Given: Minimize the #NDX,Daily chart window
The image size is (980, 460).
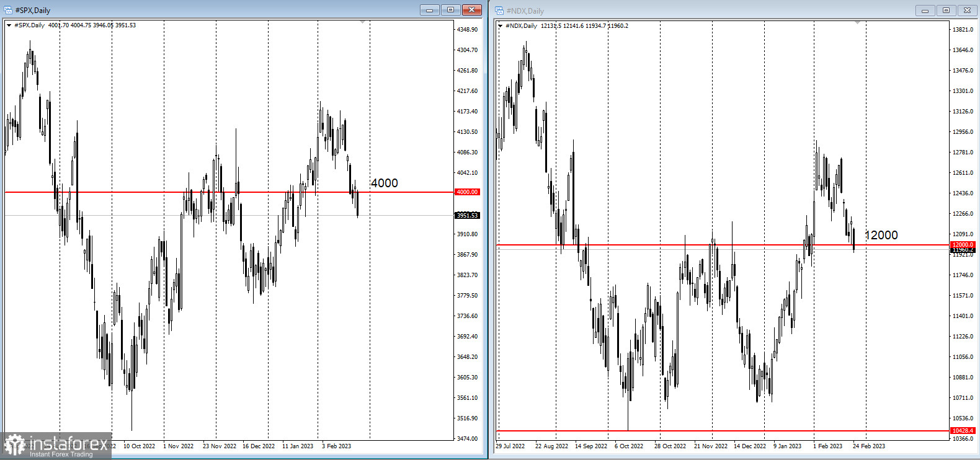Looking at the screenshot, I should tap(925, 11).
